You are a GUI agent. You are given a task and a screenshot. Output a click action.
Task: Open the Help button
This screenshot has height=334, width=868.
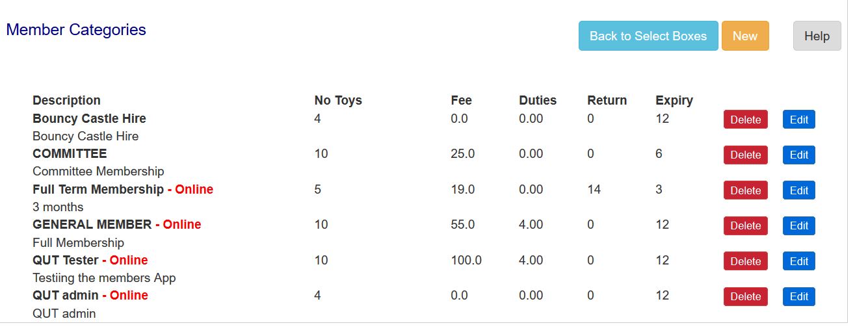[817, 36]
